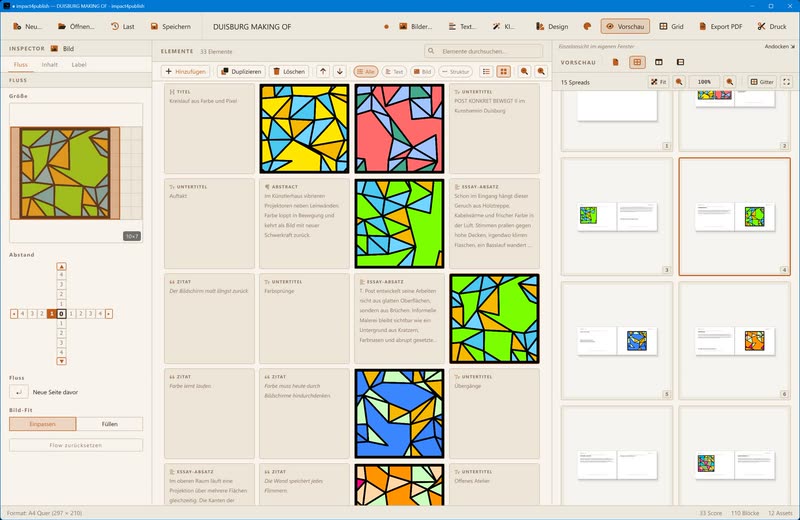This screenshot has width=800, height=520.
Task: Click the Last recent-files button
Action: point(122,27)
